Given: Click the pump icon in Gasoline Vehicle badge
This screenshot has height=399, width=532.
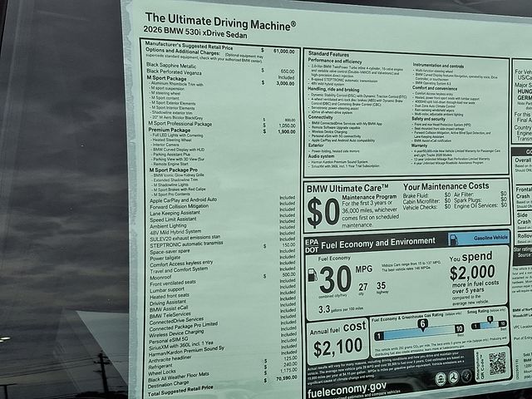Looking at the screenshot, I should [x=454, y=240].
